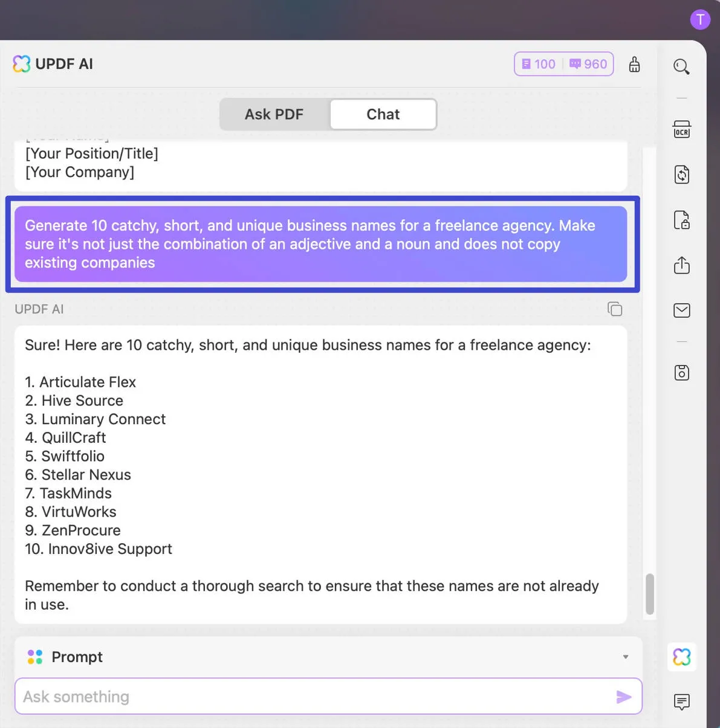
Task: Select the OCR tool
Action: tap(681, 129)
